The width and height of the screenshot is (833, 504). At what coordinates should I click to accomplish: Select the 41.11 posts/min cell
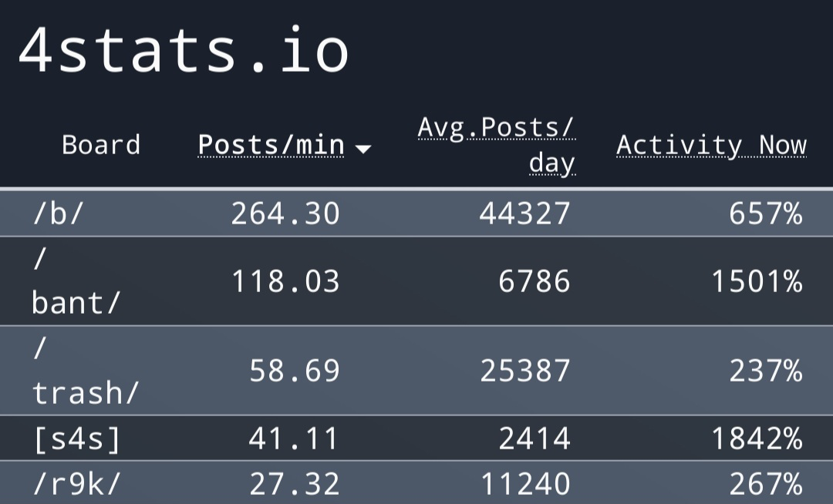point(294,438)
